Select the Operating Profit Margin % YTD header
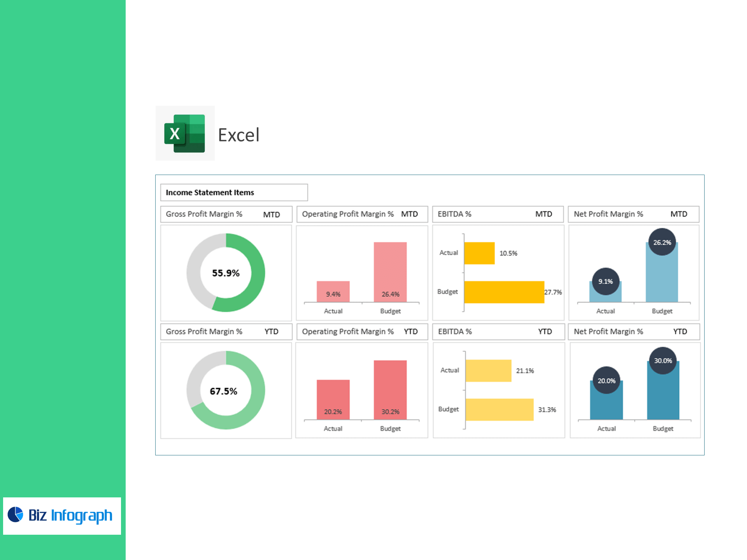The image size is (747, 560). pyautogui.click(x=361, y=332)
